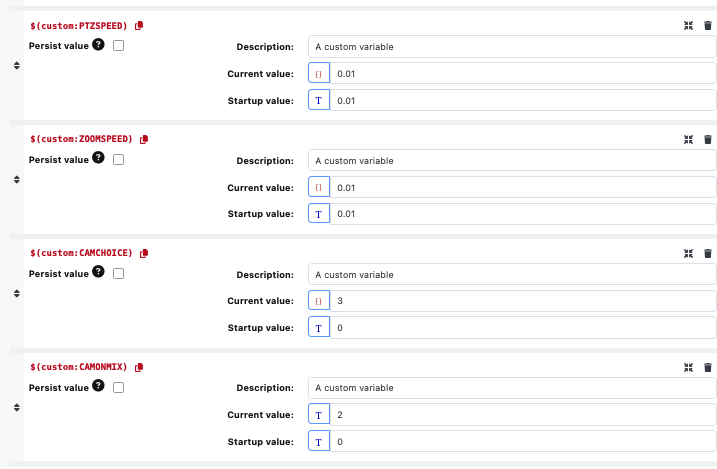Collapse the CAMCHOICE variable panel
The height and width of the screenshot is (469, 717).
(688, 254)
